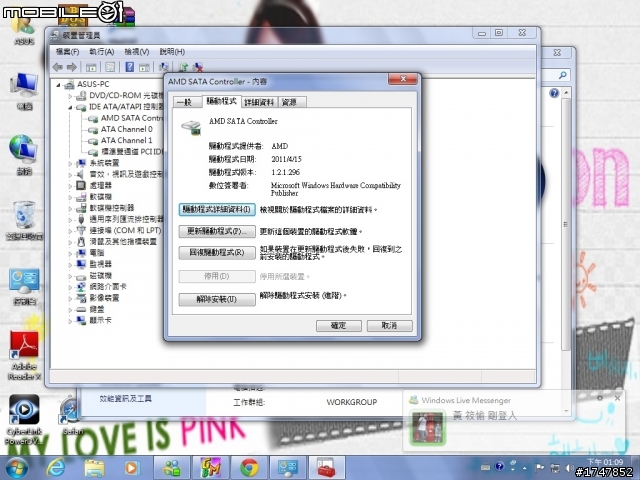This screenshot has height=480, width=640.
Task: Click the 確定 button
Action: click(338, 326)
